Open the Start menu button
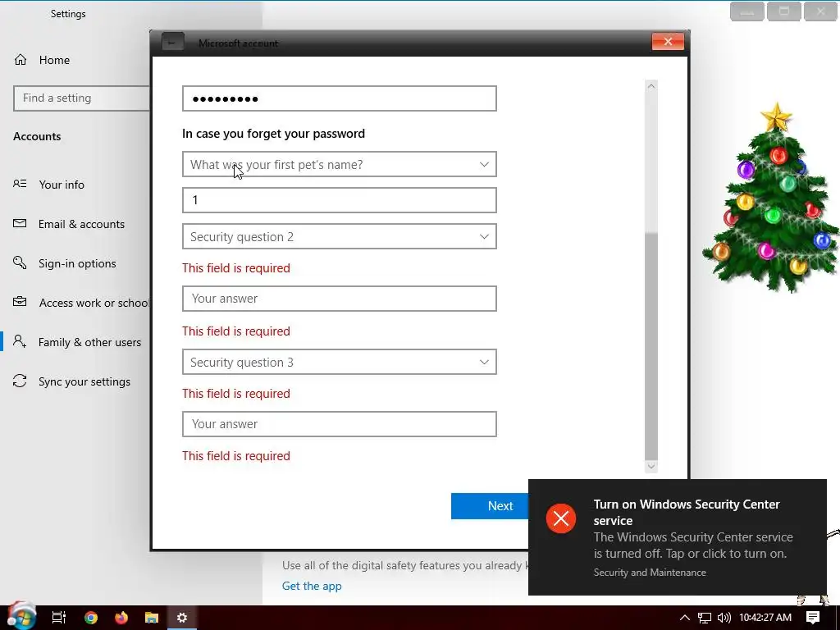The image size is (840, 630). tap(21, 616)
